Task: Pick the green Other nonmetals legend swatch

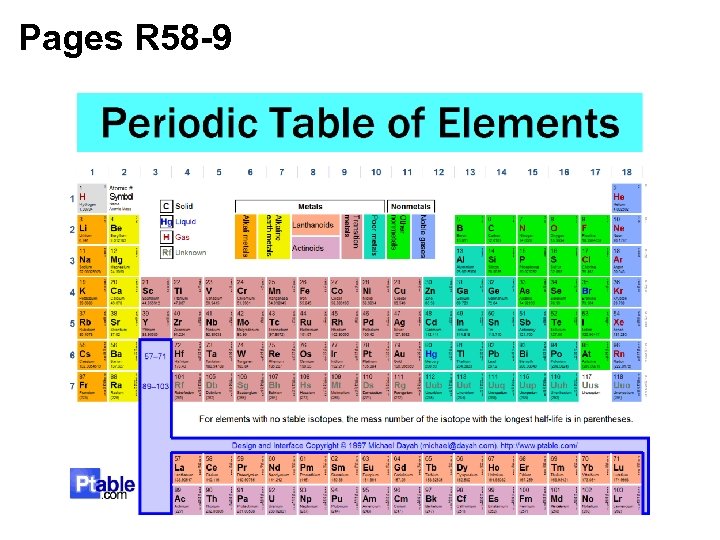Action: click(398, 236)
